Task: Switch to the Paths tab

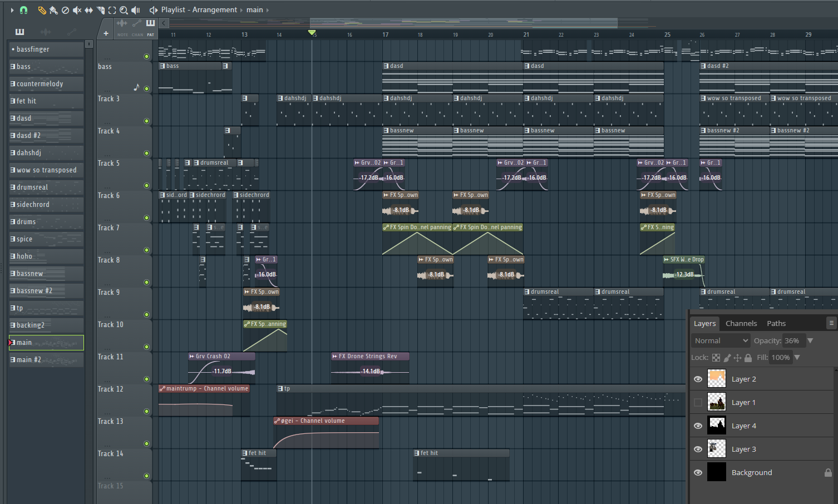Action: pyautogui.click(x=776, y=324)
